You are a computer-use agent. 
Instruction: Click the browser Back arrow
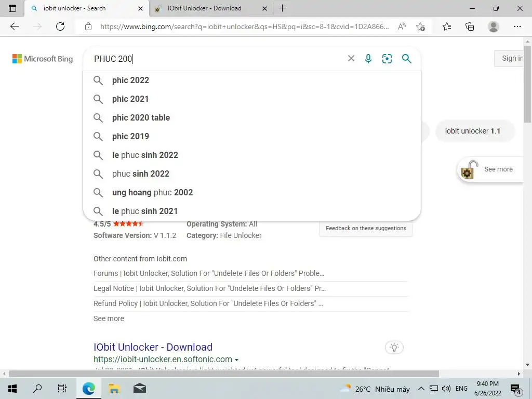click(x=14, y=26)
